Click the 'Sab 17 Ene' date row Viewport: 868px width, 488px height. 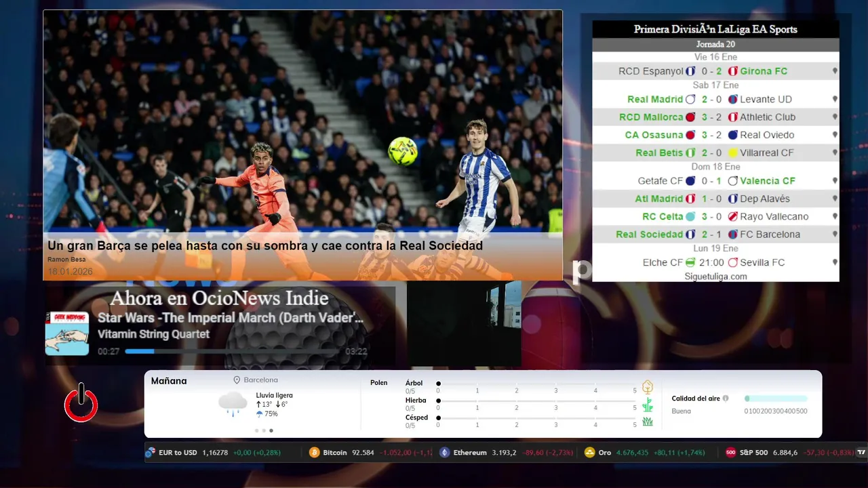[715, 85]
